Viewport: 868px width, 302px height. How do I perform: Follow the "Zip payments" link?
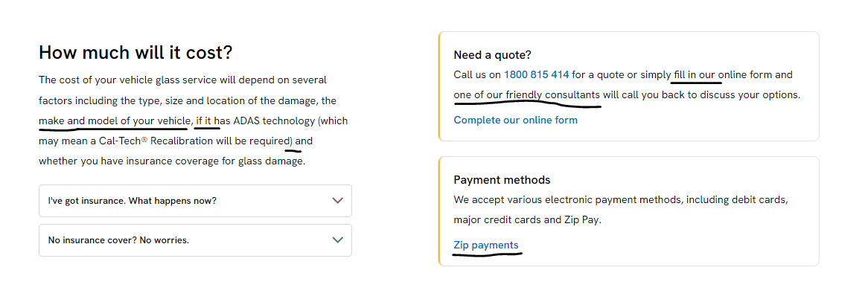(485, 245)
